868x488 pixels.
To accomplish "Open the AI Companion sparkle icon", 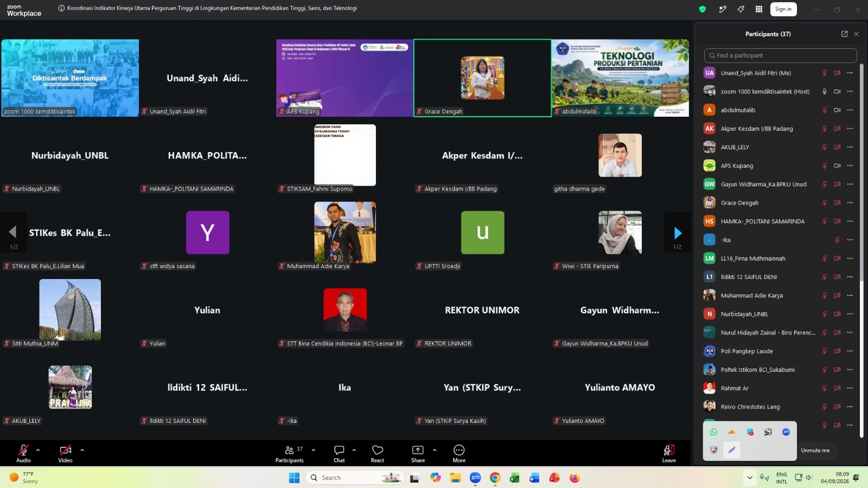I will pyautogui.click(x=741, y=9).
